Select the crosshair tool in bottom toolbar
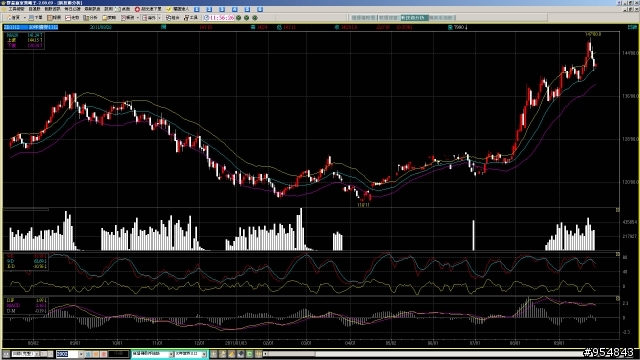The height and width of the screenshot is (360, 640). (x=213, y=353)
